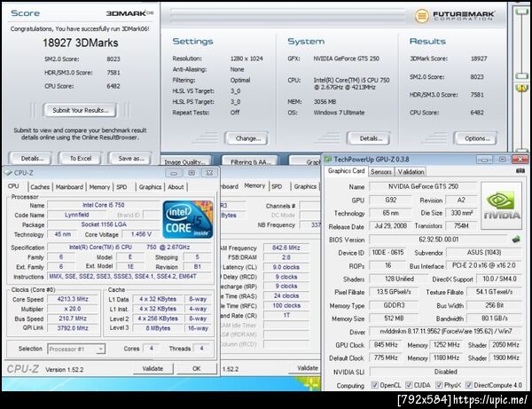This screenshot has width=532, height=409.
Task: Switch to GPU-Z Sensors tab
Action: [x=381, y=172]
